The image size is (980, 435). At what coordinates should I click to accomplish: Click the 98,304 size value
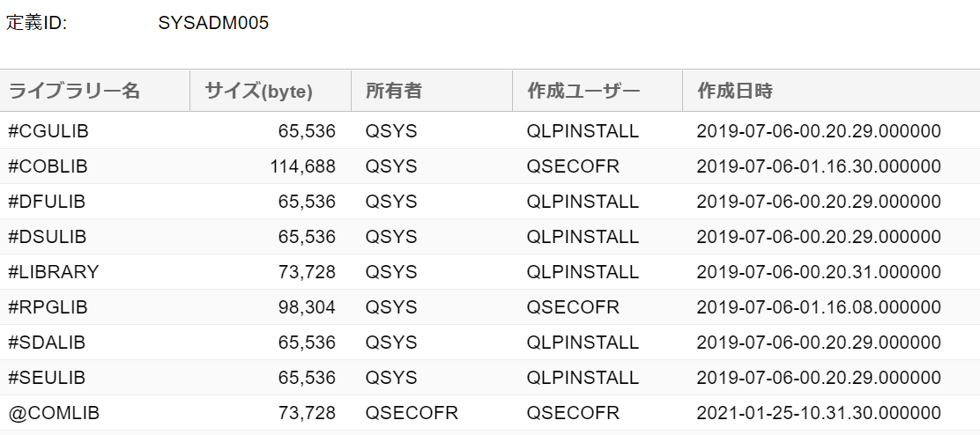(308, 307)
